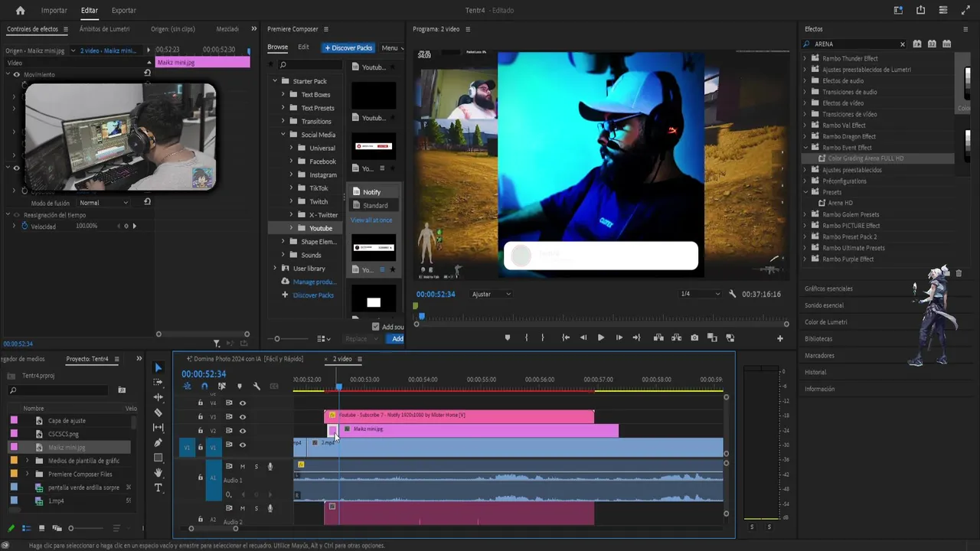This screenshot has height=551, width=980.
Task: Select the Notify preset option
Action: [x=372, y=192]
